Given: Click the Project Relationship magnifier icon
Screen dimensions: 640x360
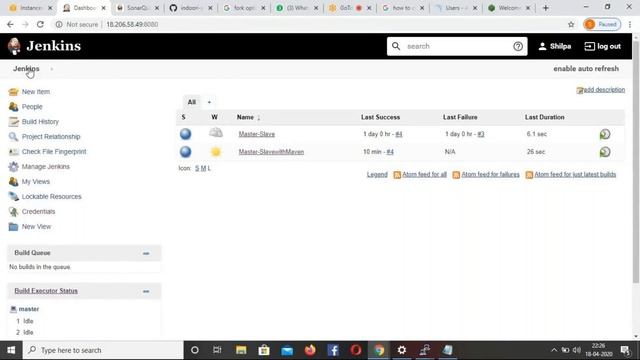Looking at the screenshot, I should [x=13, y=137].
